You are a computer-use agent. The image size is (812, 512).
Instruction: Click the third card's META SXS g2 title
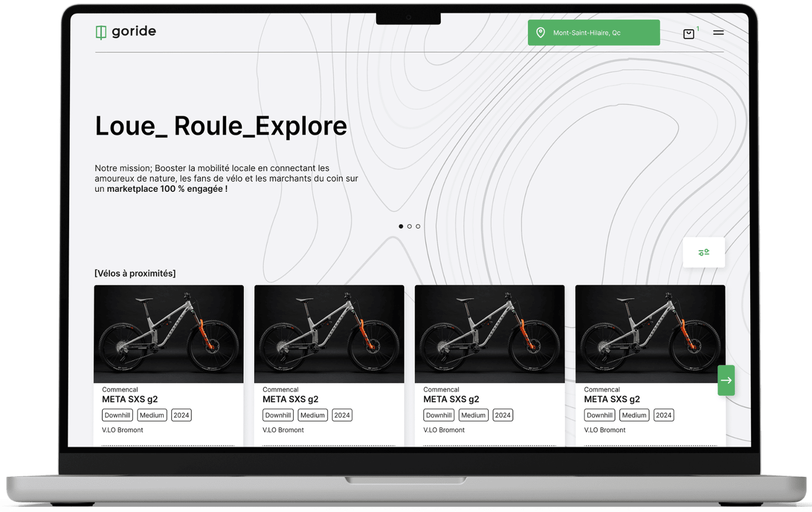pyautogui.click(x=451, y=399)
